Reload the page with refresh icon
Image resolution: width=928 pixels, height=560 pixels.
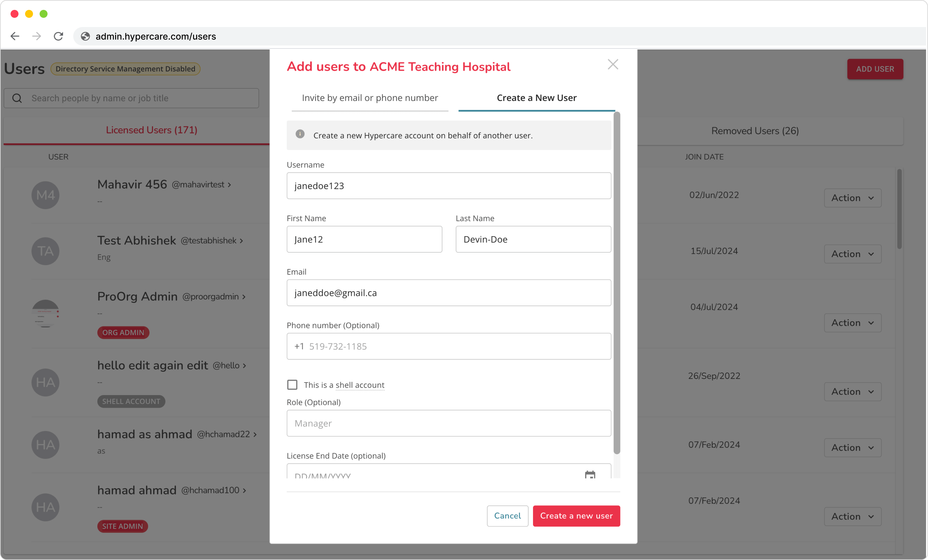click(x=58, y=36)
